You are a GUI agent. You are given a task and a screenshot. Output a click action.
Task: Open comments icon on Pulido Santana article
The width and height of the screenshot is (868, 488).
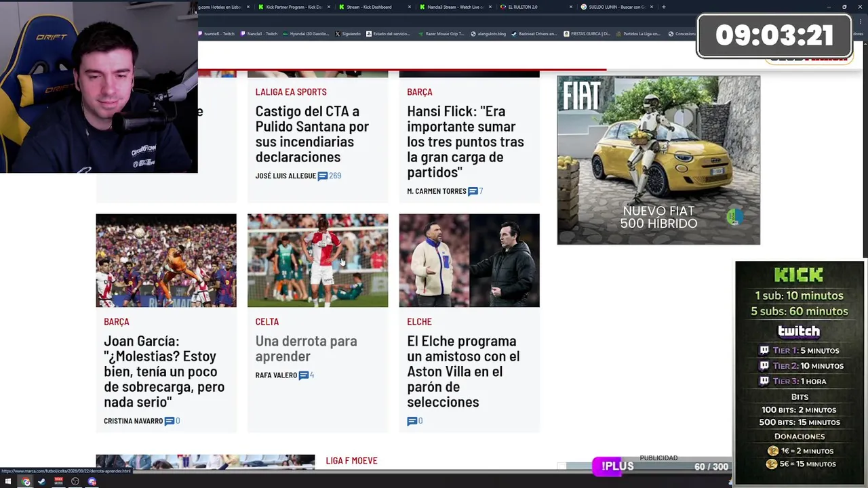[323, 176]
